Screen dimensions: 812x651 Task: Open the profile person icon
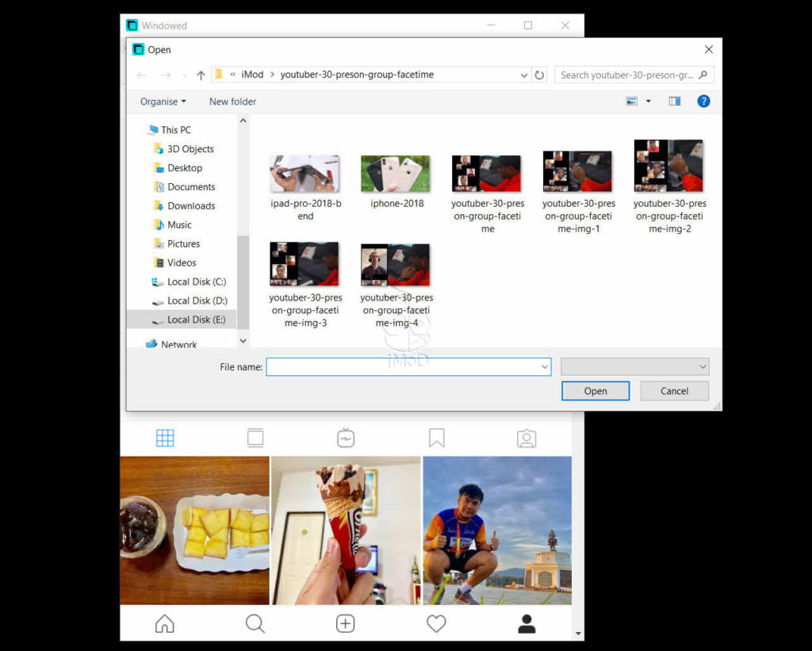tap(527, 624)
